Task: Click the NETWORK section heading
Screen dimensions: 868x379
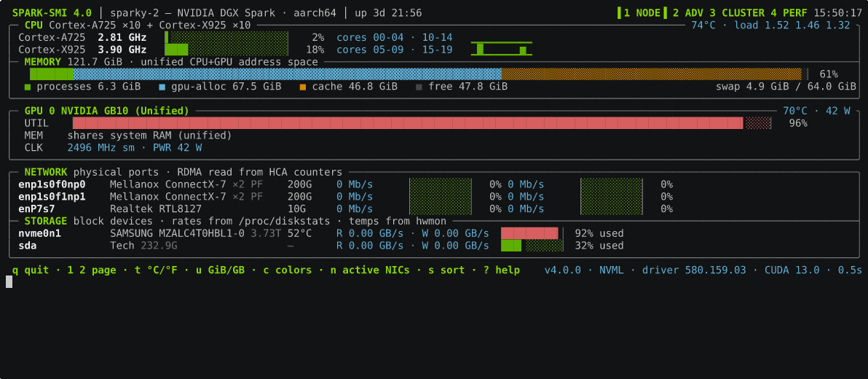Action: 46,172
